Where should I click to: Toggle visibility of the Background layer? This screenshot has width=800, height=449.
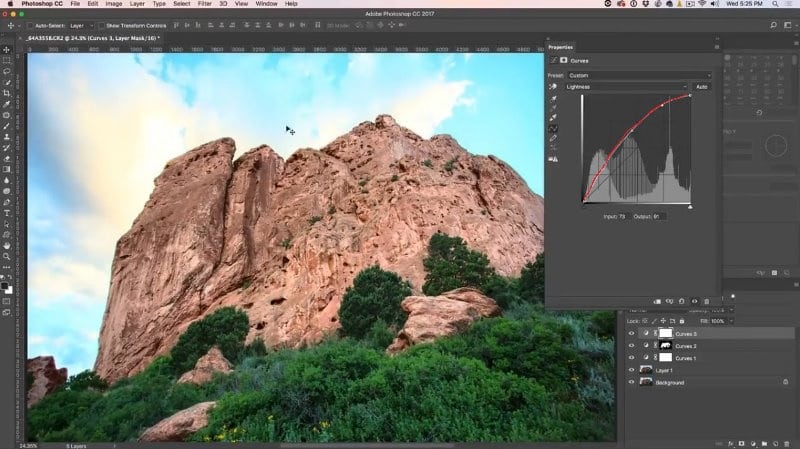(632, 382)
